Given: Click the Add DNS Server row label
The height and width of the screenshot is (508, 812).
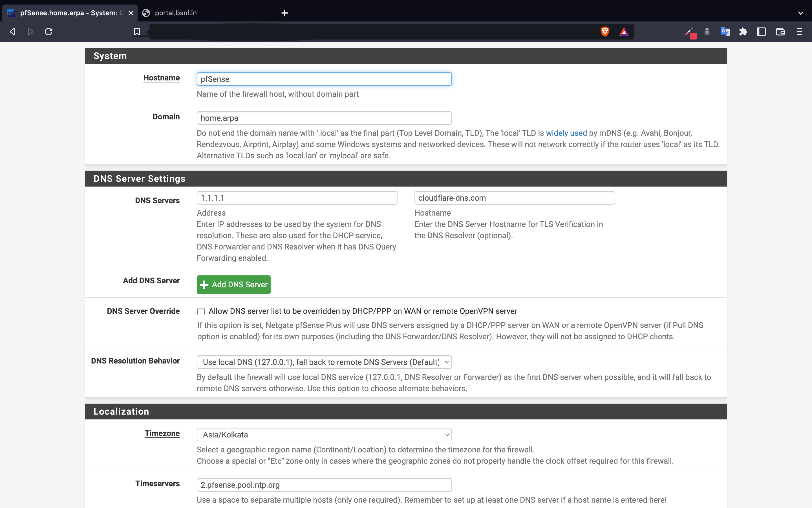Looking at the screenshot, I should (x=151, y=281).
